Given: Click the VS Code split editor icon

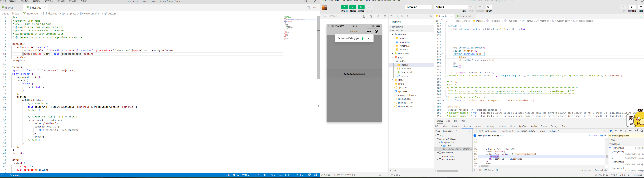Looking at the screenshot, I should [x=308, y=7].
